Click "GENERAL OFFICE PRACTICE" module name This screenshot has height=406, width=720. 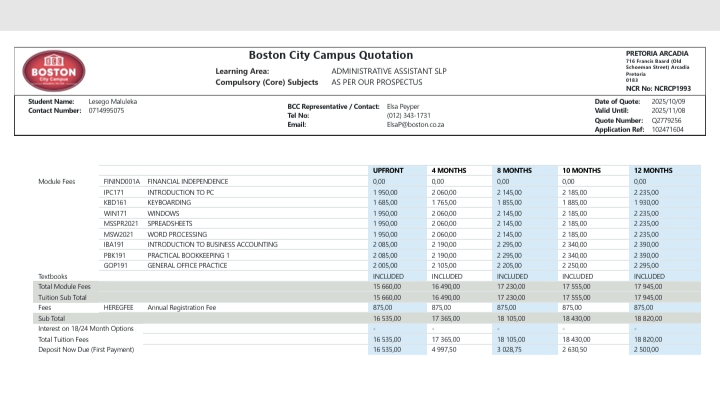pos(187,266)
